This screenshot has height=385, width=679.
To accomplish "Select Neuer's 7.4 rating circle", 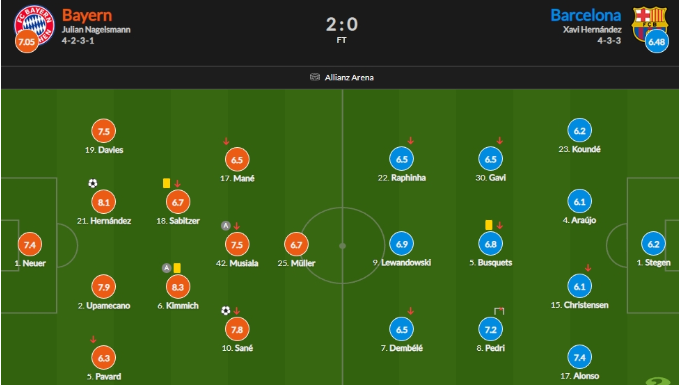I will pos(30,244).
